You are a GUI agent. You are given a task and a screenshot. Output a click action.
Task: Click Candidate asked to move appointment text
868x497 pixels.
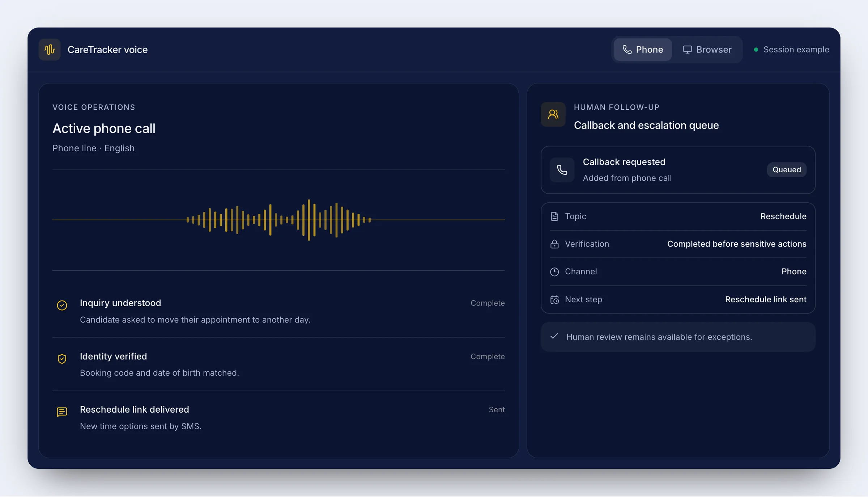[195, 320]
